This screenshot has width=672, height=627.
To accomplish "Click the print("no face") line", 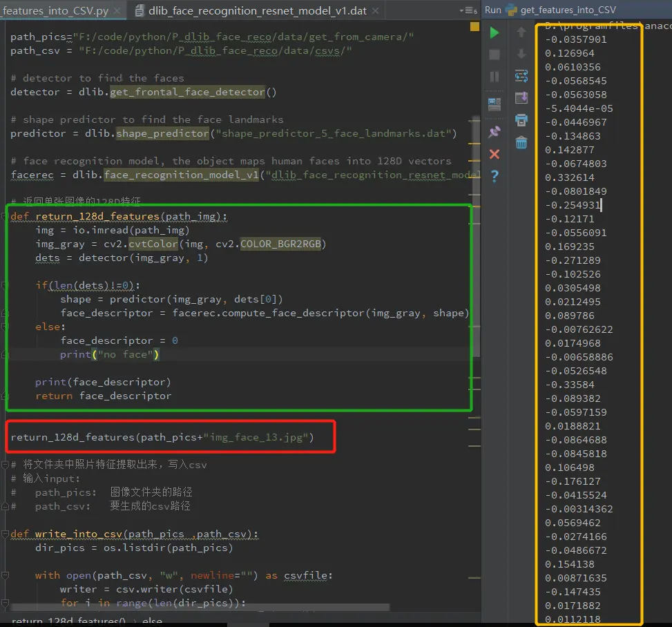I will [109, 354].
